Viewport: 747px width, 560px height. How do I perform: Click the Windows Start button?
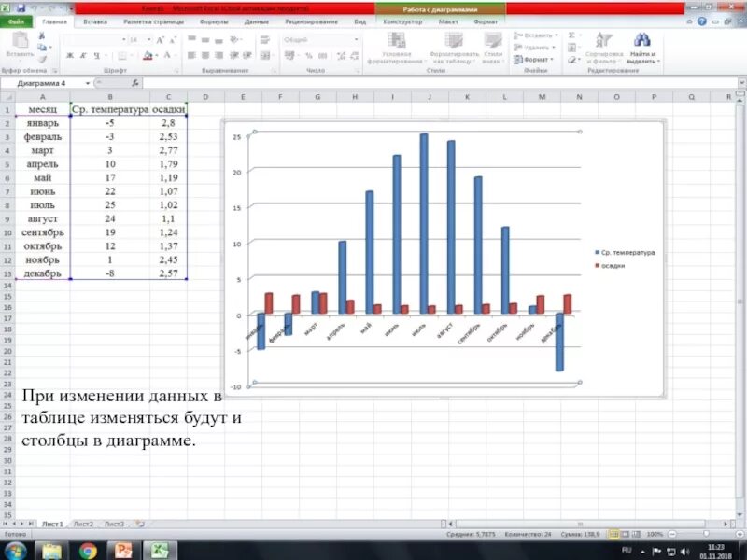[15, 551]
